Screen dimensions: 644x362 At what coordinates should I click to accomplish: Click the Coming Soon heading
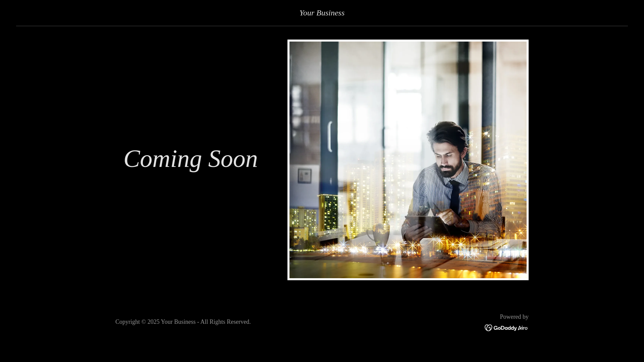[x=191, y=159]
